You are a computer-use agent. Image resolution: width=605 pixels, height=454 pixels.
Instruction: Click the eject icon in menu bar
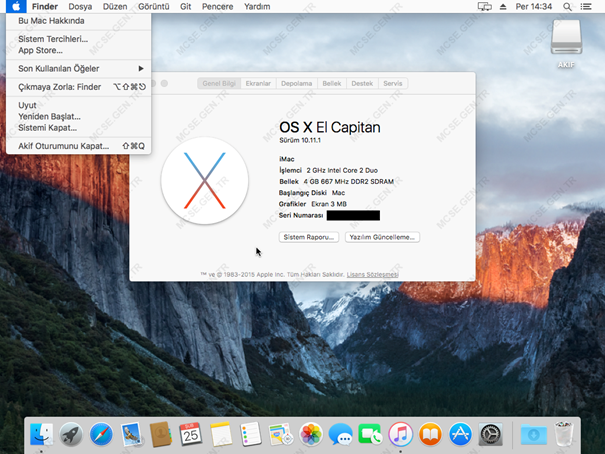click(503, 7)
